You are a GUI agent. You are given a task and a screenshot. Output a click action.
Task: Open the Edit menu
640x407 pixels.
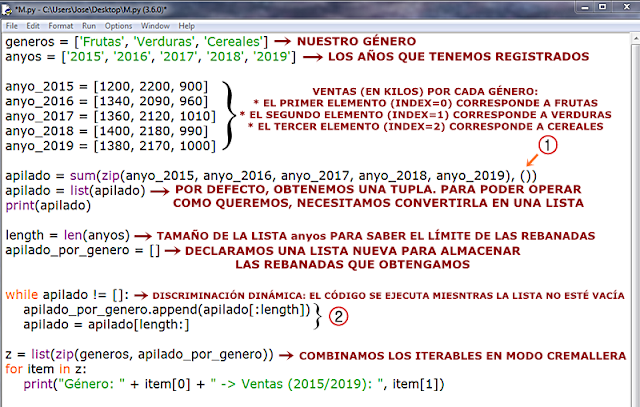coord(33,26)
